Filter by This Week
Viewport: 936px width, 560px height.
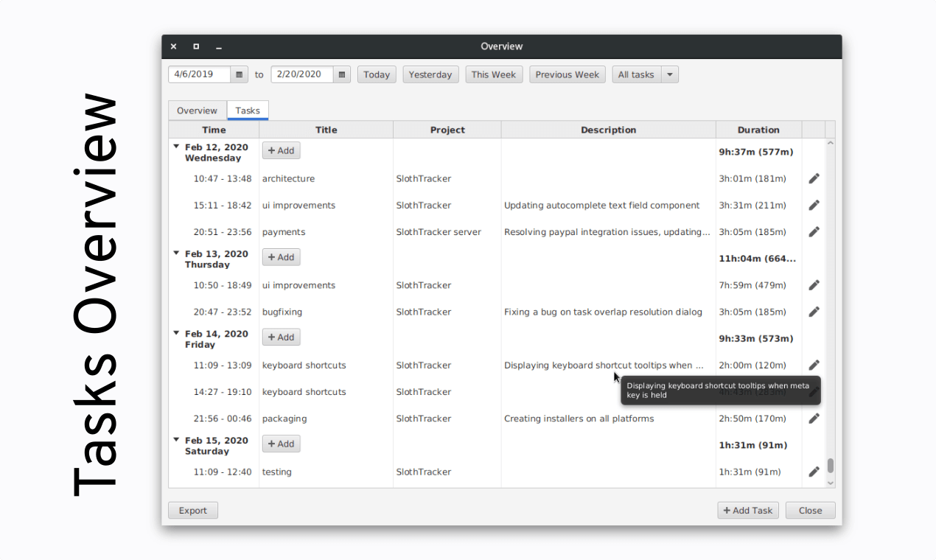494,74
